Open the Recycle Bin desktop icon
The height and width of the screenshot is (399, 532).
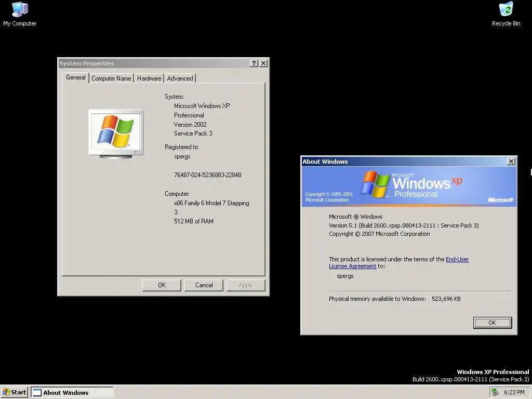[506, 14]
